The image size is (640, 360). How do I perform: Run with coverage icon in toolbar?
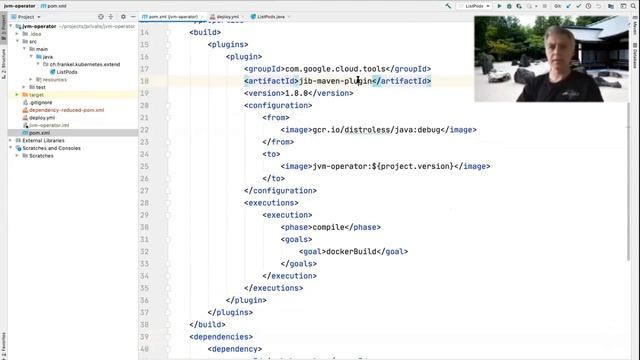point(519,6)
